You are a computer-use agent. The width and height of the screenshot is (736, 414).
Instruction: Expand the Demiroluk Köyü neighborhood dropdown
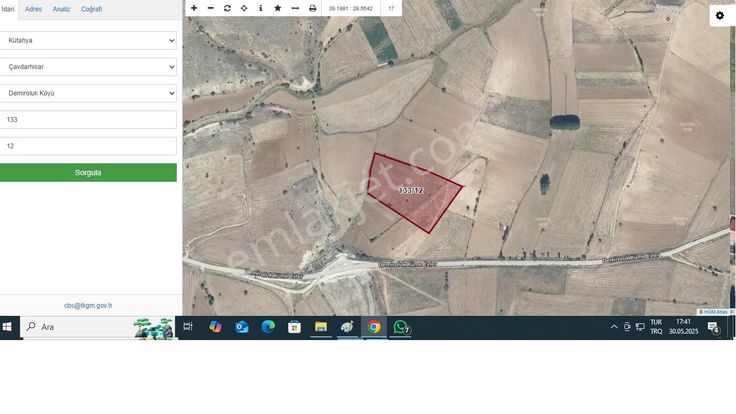click(88, 93)
